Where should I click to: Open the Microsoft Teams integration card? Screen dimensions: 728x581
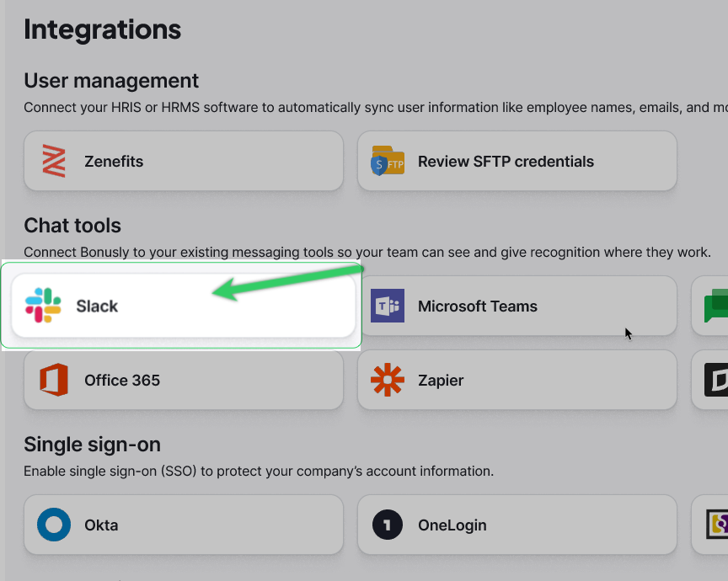tap(517, 306)
